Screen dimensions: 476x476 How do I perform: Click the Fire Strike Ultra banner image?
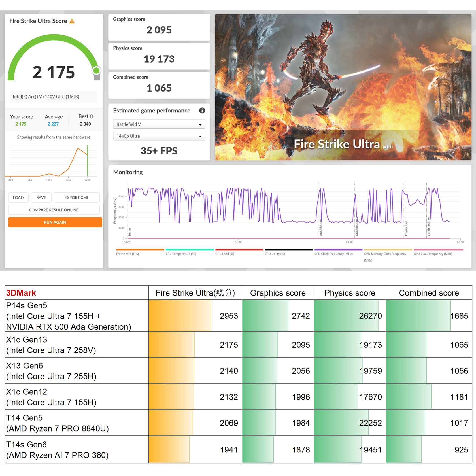click(343, 87)
